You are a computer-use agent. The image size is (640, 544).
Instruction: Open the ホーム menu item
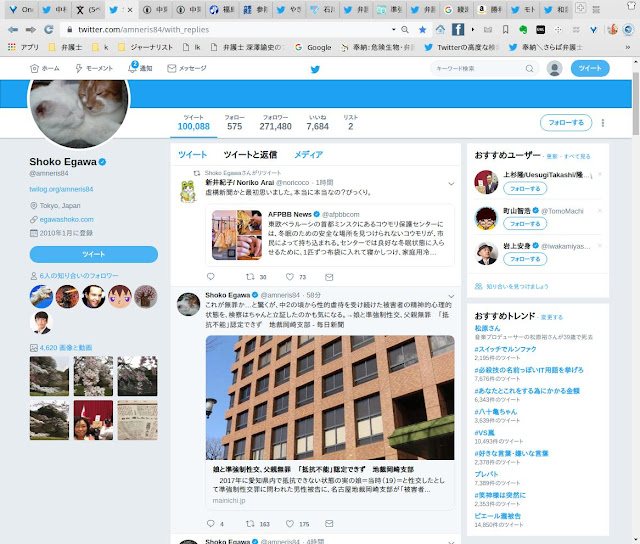tap(45, 68)
